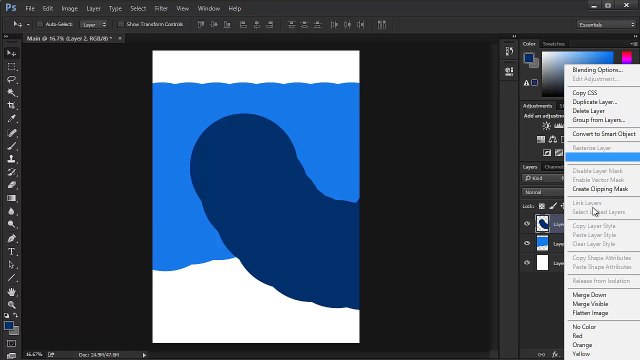
Task: Open the File menu
Action: coord(30,8)
